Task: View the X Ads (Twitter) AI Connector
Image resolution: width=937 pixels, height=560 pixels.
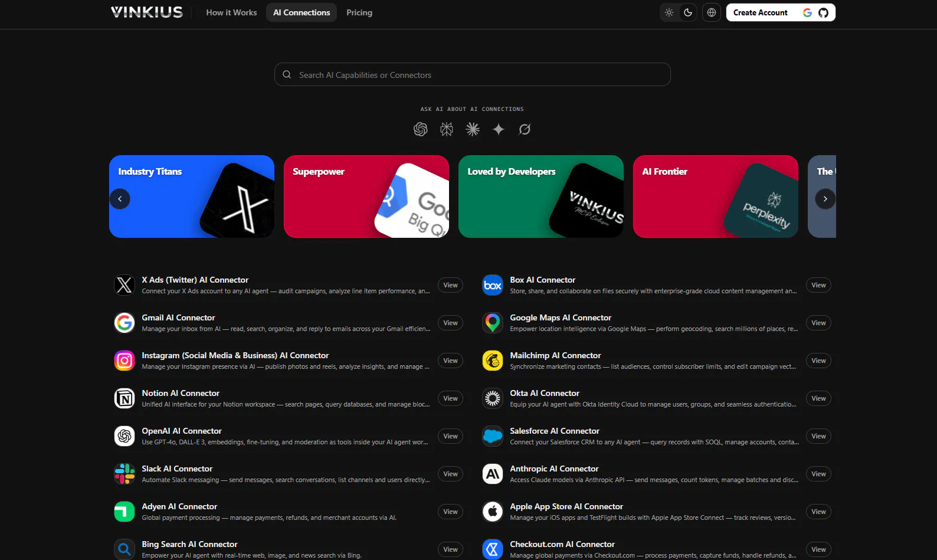Action: pos(451,285)
